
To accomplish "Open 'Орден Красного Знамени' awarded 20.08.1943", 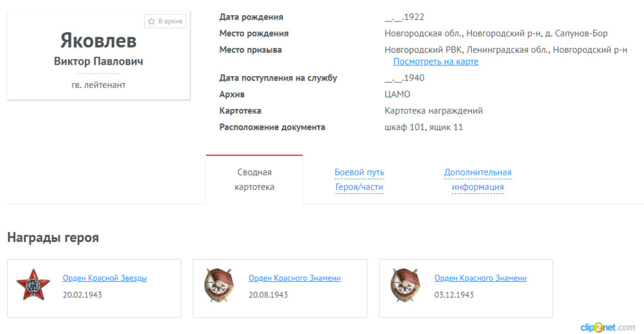I will (x=294, y=278).
